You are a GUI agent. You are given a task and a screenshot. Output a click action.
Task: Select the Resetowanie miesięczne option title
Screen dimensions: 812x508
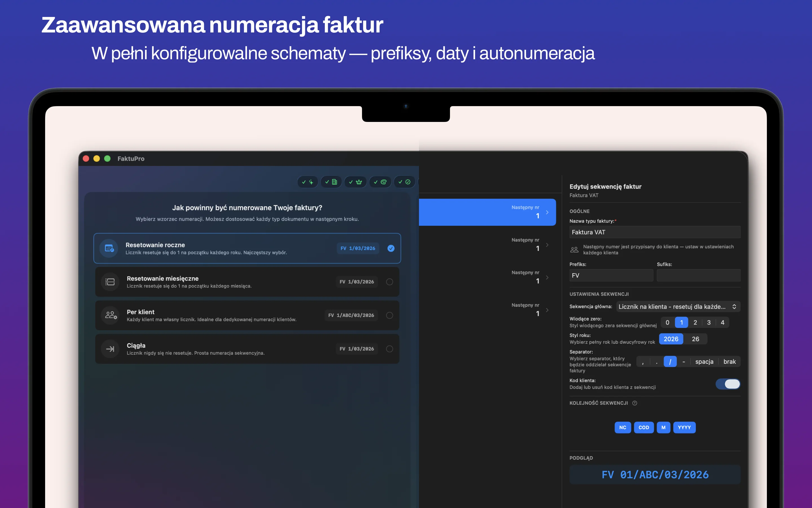(x=162, y=279)
